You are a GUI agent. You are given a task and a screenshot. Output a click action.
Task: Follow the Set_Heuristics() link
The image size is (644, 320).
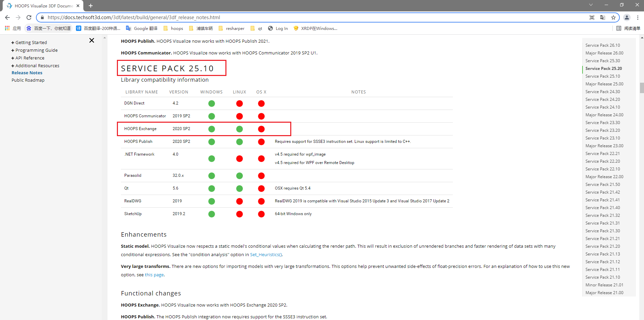point(266,255)
